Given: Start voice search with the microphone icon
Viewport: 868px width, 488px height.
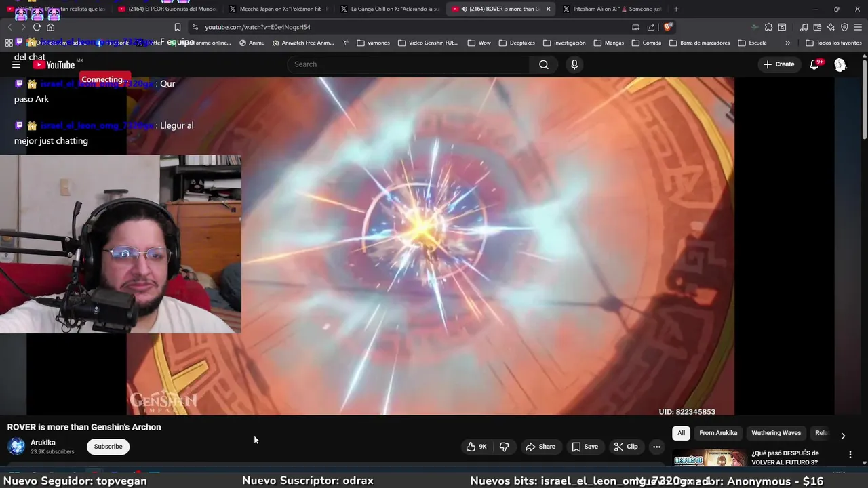Looking at the screenshot, I should 574,64.
